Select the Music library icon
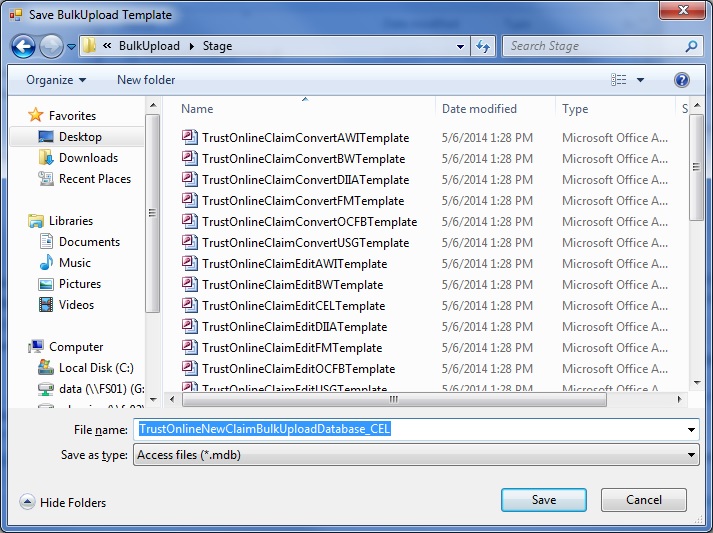 (46, 263)
